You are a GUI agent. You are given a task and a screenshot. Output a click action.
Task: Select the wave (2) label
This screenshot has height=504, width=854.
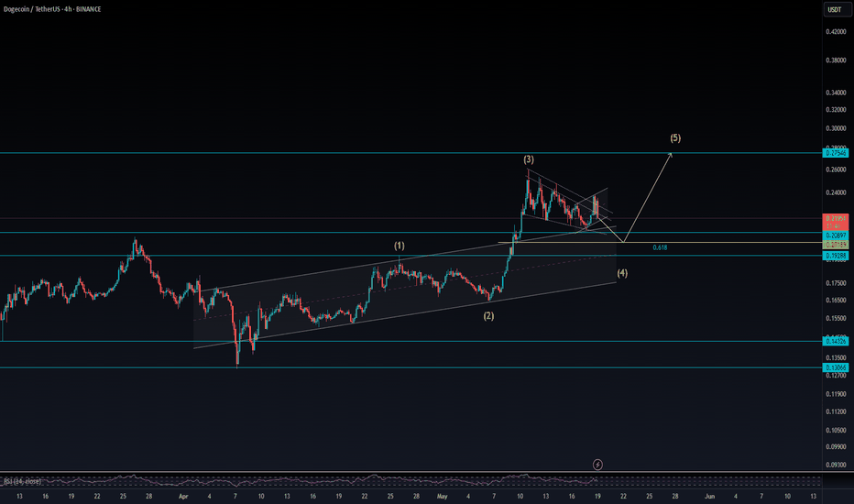488,316
